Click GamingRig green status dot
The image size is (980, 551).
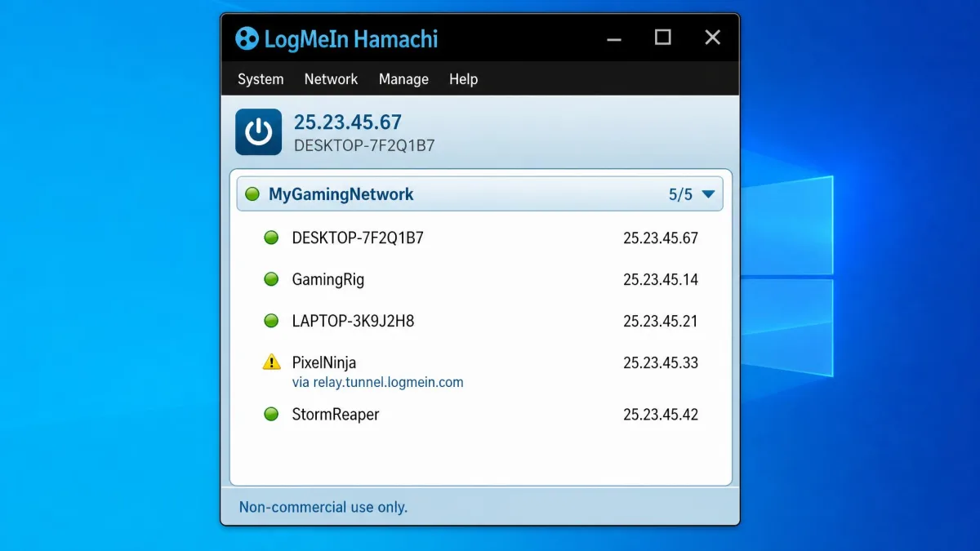point(271,279)
